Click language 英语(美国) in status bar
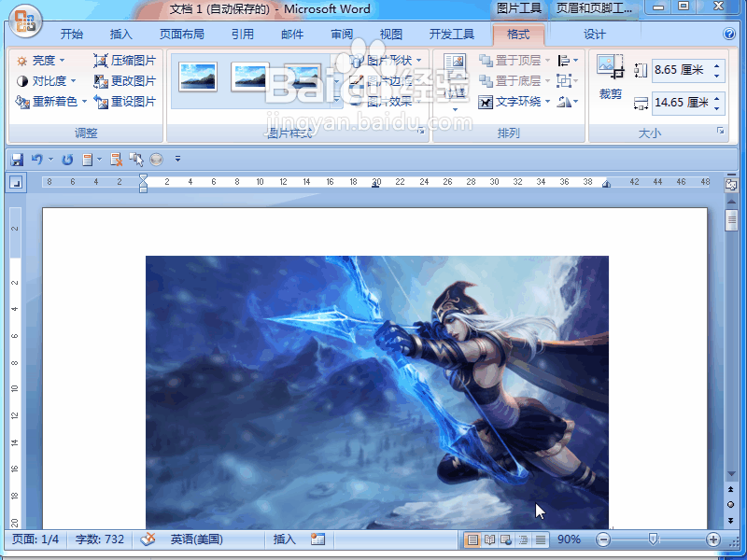 click(197, 539)
